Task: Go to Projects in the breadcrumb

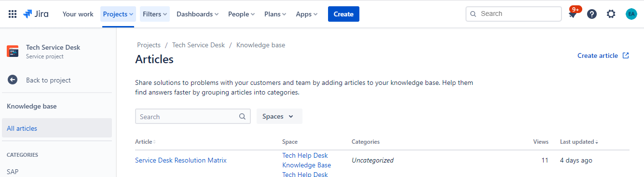Action: coord(149,45)
